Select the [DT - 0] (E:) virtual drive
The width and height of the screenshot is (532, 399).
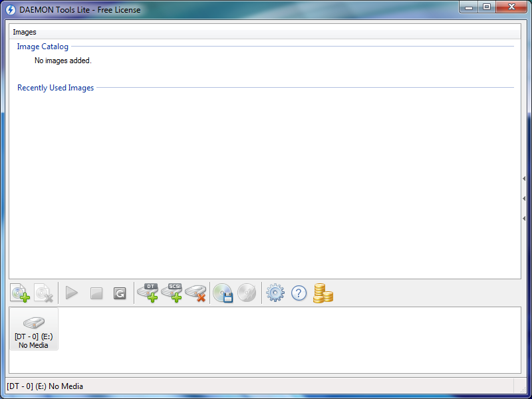(x=34, y=329)
